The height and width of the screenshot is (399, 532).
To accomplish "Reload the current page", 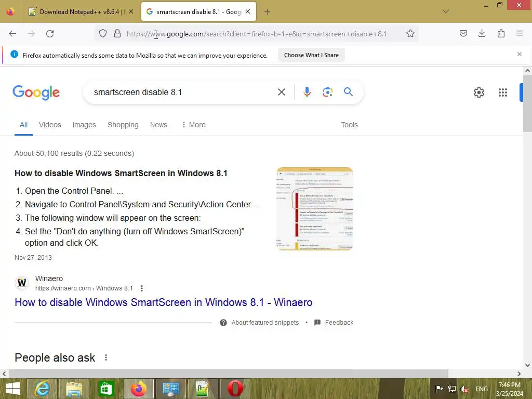I will (50, 34).
